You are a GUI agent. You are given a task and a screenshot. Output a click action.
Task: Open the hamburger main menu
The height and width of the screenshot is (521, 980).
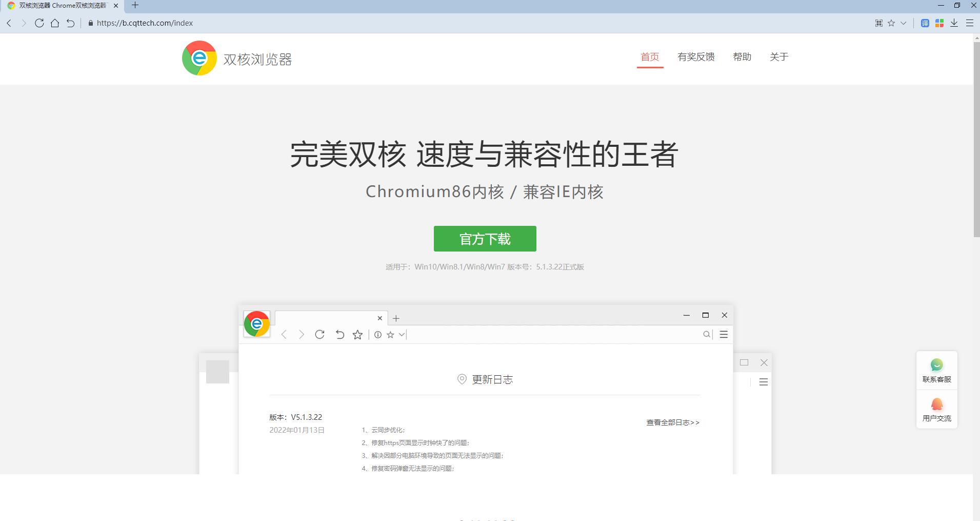970,23
